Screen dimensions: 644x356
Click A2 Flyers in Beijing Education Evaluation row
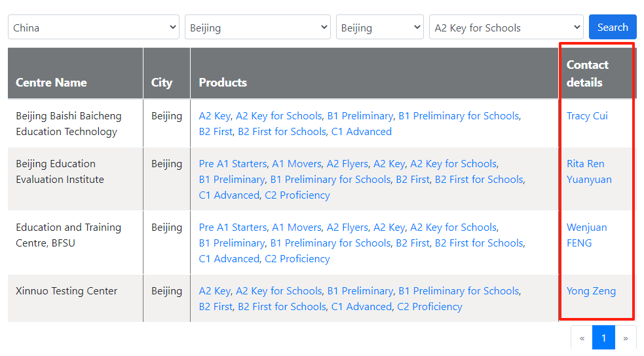click(x=347, y=164)
